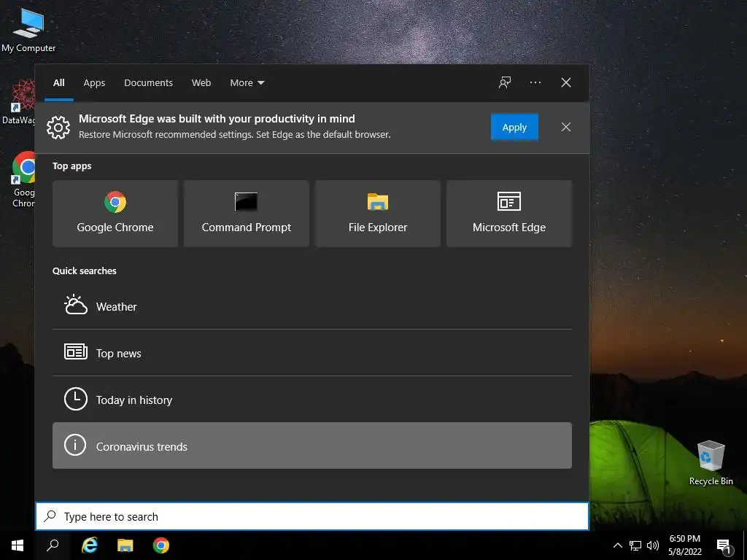The width and height of the screenshot is (747, 560).
Task: Click the Type here to search box
Action: 312,516
